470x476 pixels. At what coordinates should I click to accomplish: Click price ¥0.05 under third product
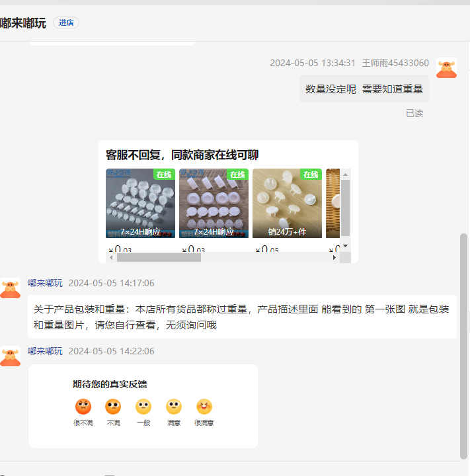pyautogui.click(x=267, y=249)
